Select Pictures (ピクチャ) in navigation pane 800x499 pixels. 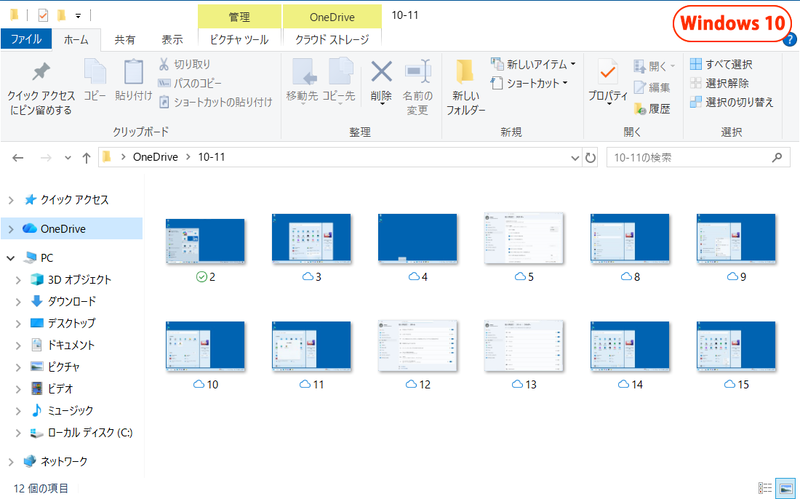(63, 367)
